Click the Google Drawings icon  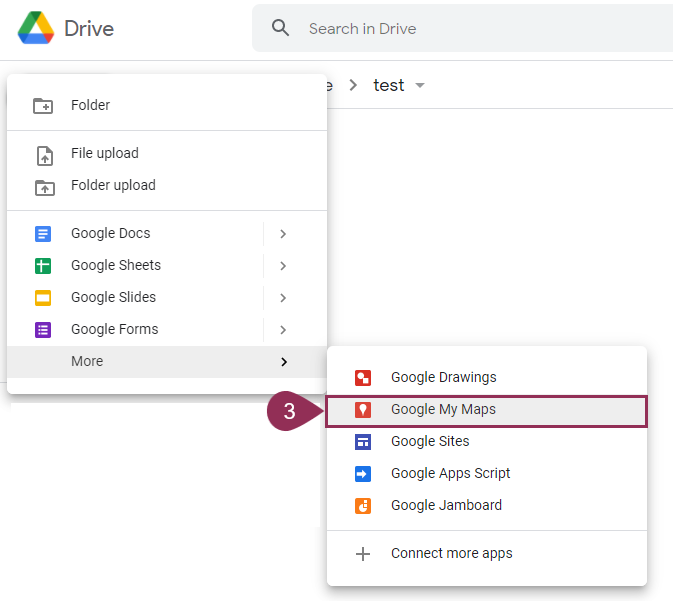click(363, 378)
